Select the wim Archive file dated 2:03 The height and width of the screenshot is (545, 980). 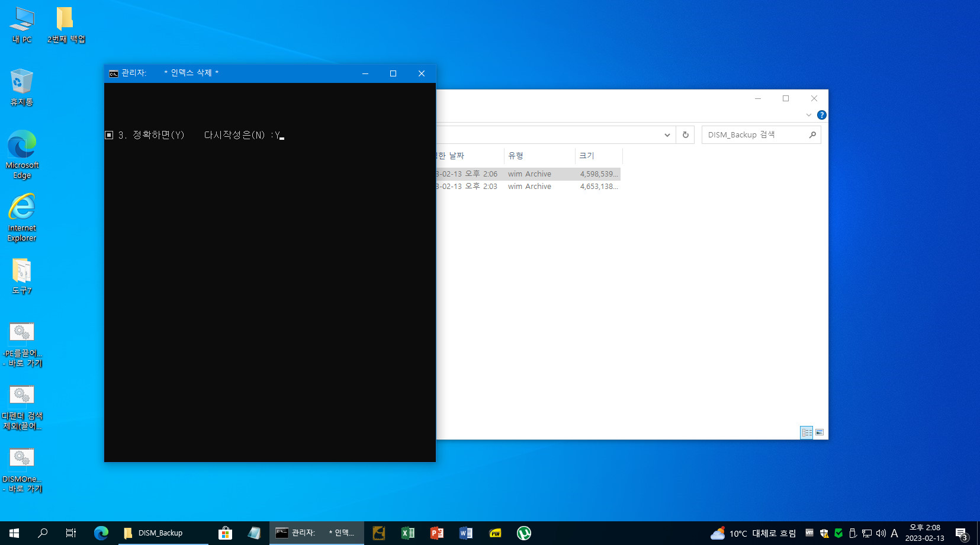click(x=528, y=187)
